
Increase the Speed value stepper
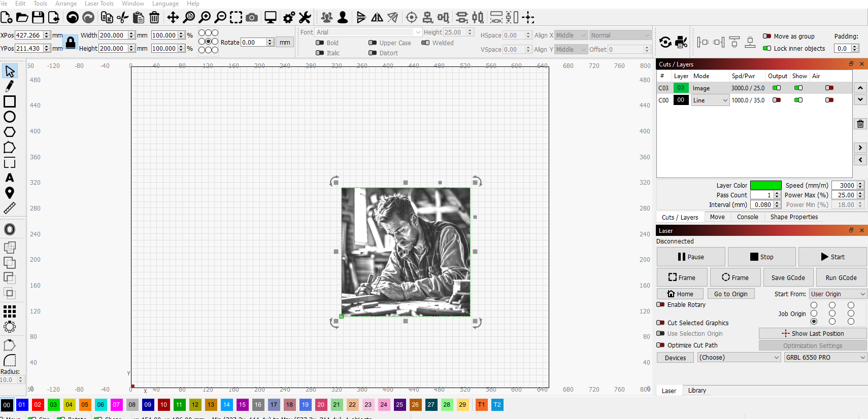(860, 183)
